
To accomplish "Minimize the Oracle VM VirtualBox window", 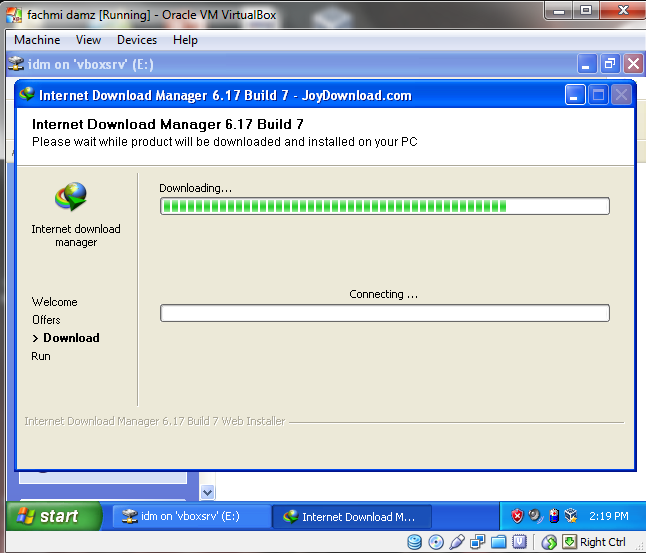I will [558, 11].
